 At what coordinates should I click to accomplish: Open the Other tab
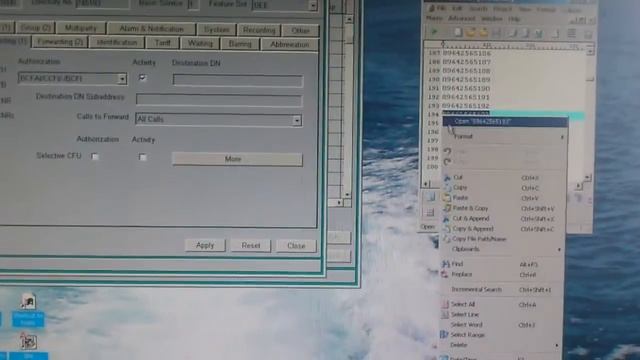point(300,31)
